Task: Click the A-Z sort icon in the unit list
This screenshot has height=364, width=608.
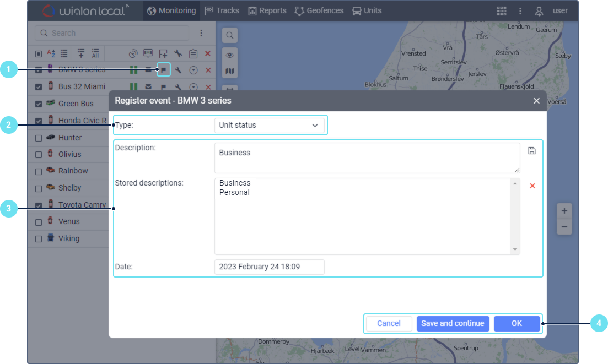Action: coord(51,53)
